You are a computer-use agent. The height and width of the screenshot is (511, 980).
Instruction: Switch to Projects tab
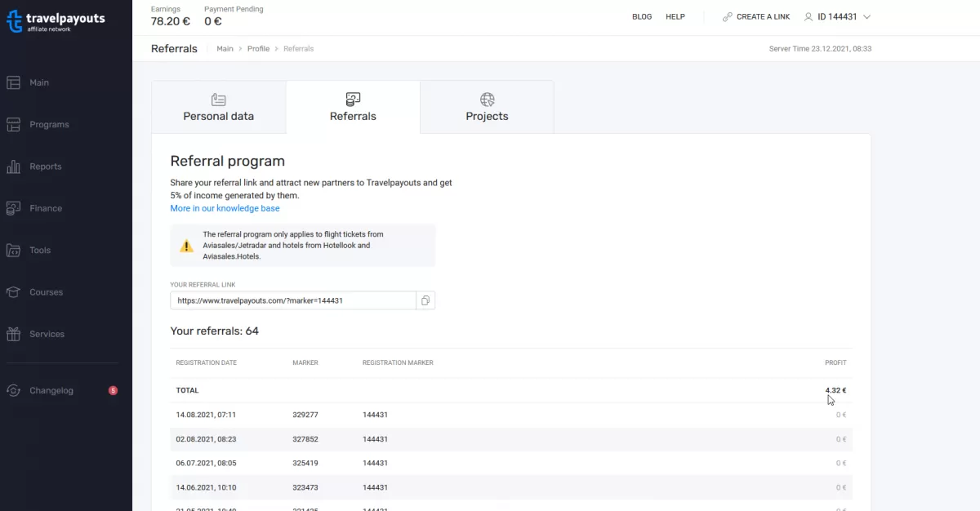(487, 107)
